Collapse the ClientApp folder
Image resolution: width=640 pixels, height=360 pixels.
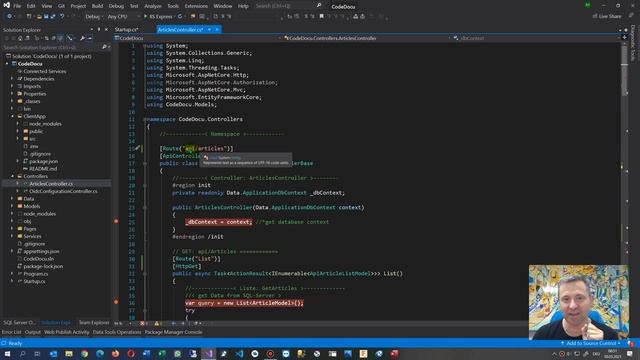coord(12,116)
